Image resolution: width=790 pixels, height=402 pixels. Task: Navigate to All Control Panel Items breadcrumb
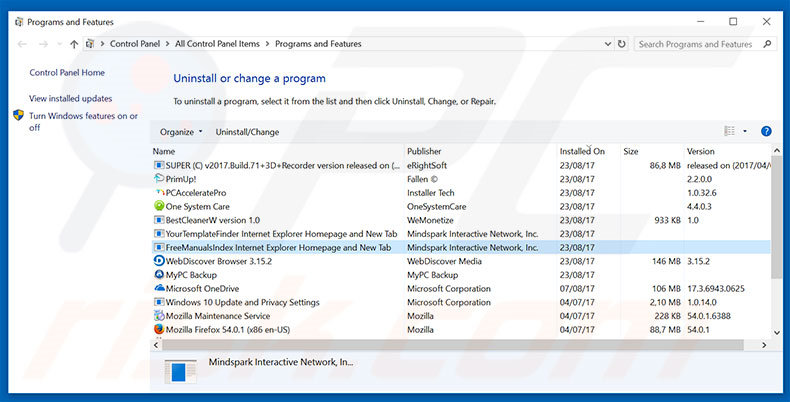[x=217, y=44]
